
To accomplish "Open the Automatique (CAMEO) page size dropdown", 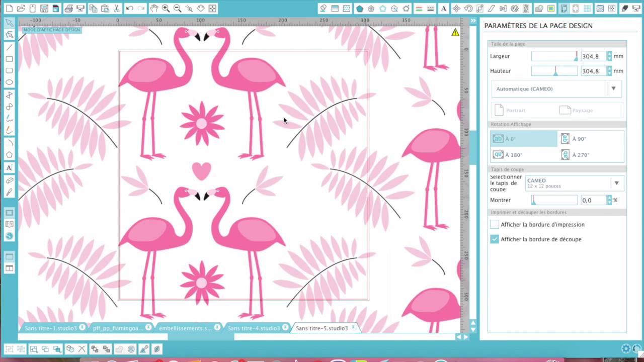I will 556,89.
